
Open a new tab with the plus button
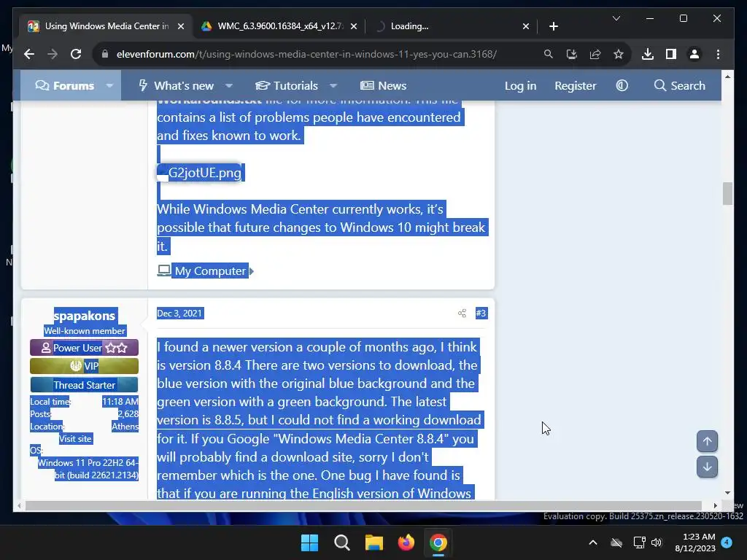(x=553, y=26)
